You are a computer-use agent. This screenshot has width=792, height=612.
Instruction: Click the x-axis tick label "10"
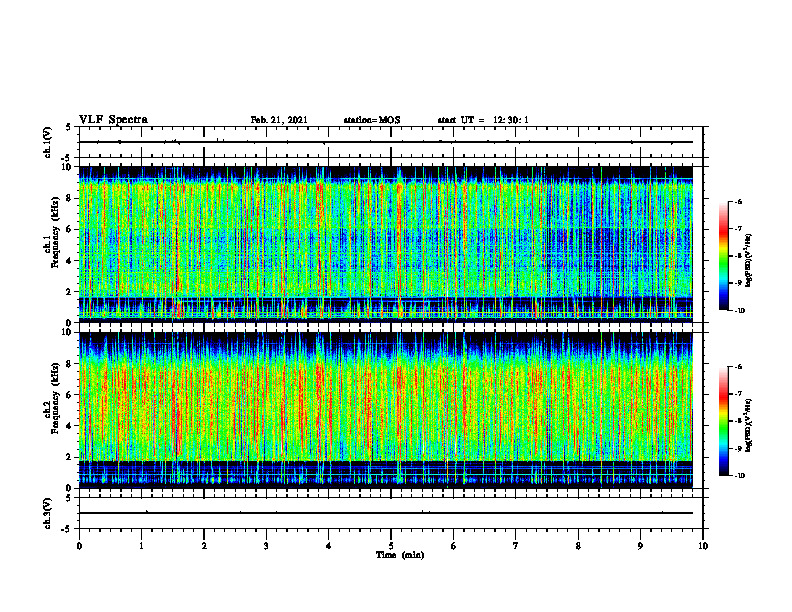point(703,546)
